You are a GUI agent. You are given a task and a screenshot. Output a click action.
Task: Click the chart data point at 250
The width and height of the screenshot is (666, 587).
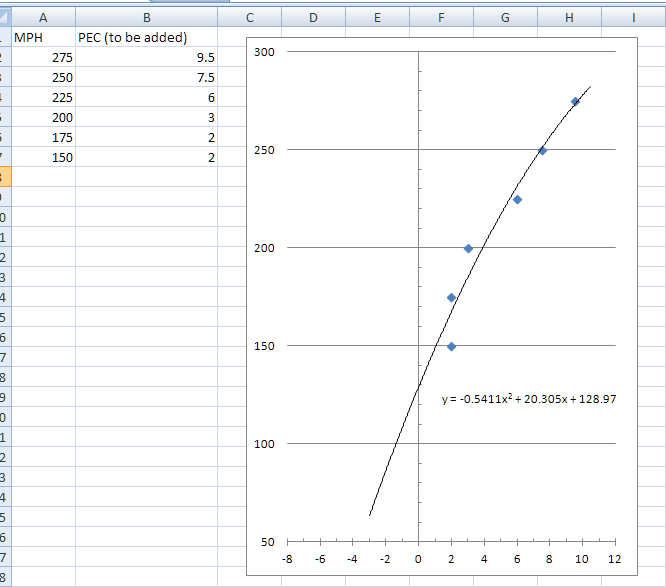pyautogui.click(x=542, y=150)
